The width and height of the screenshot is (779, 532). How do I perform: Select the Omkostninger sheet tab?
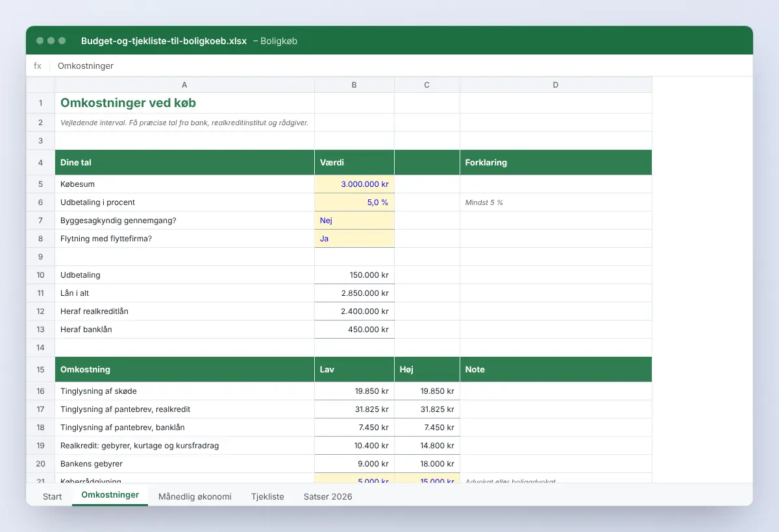tap(110, 495)
